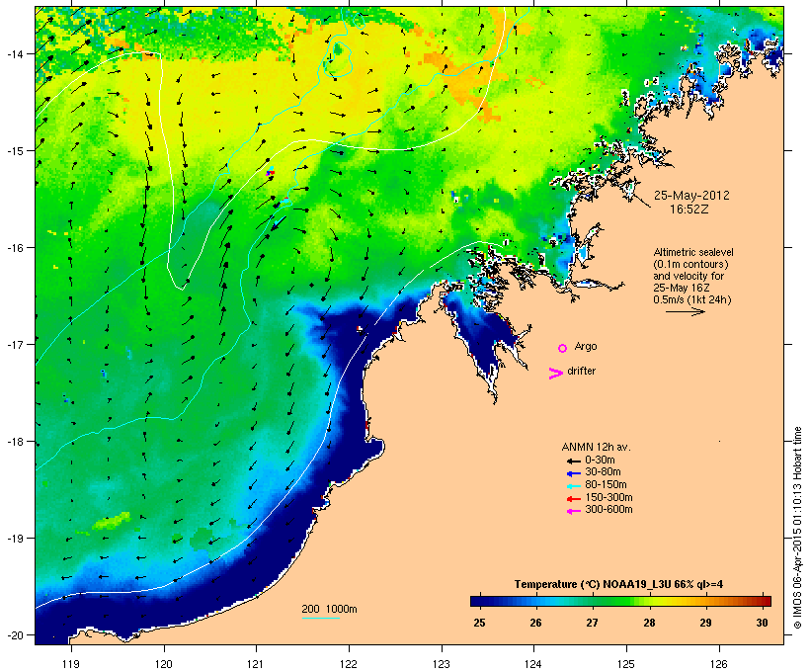The width and height of the screenshot is (810, 672).
Task: Click the '80-150m' depth label
Action: (x=606, y=485)
